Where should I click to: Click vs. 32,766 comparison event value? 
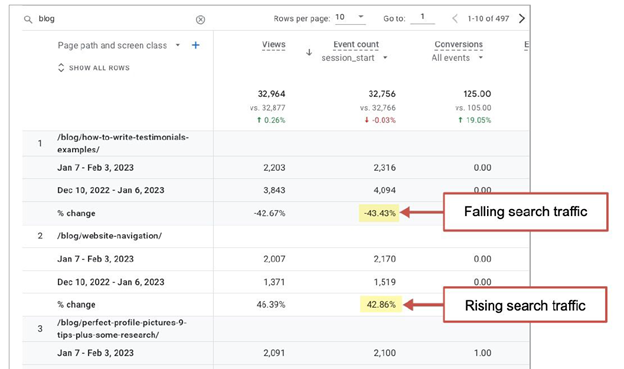coord(378,108)
